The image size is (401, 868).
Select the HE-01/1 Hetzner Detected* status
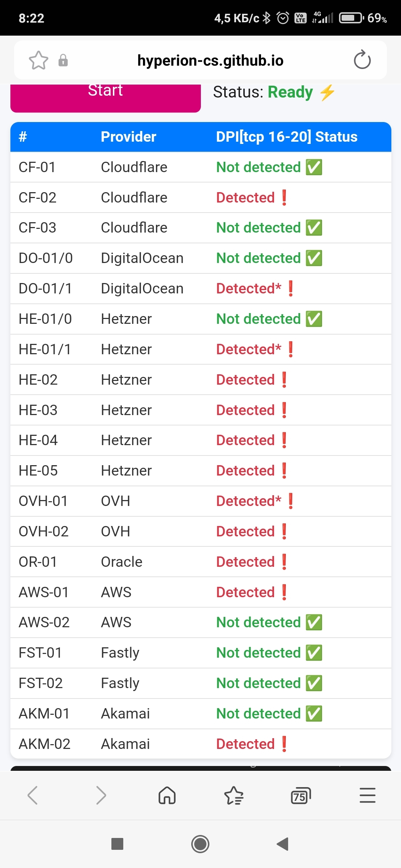pyautogui.click(x=249, y=349)
